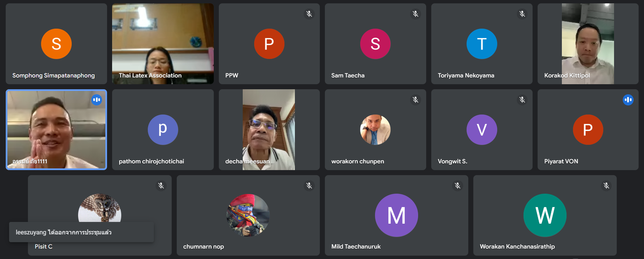Click worakorn chunpen's profile photo avatar
The height and width of the screenshot is (259, 644).
375,130
